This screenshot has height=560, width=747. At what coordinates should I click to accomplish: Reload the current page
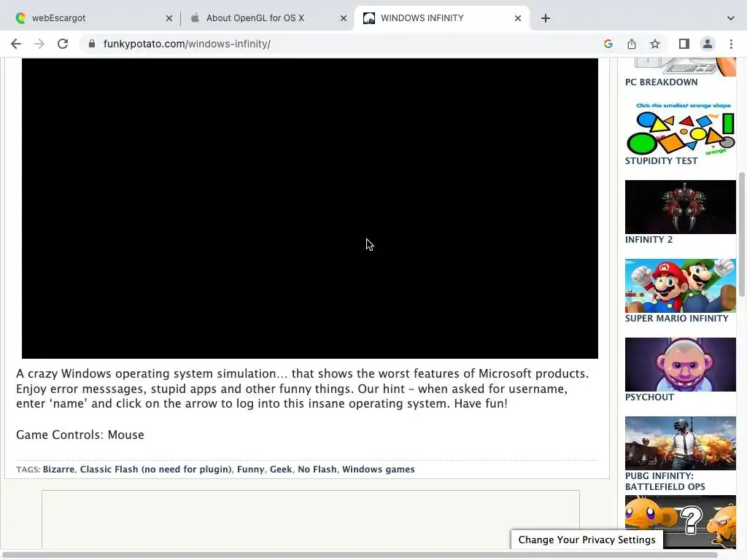point(63,44)
